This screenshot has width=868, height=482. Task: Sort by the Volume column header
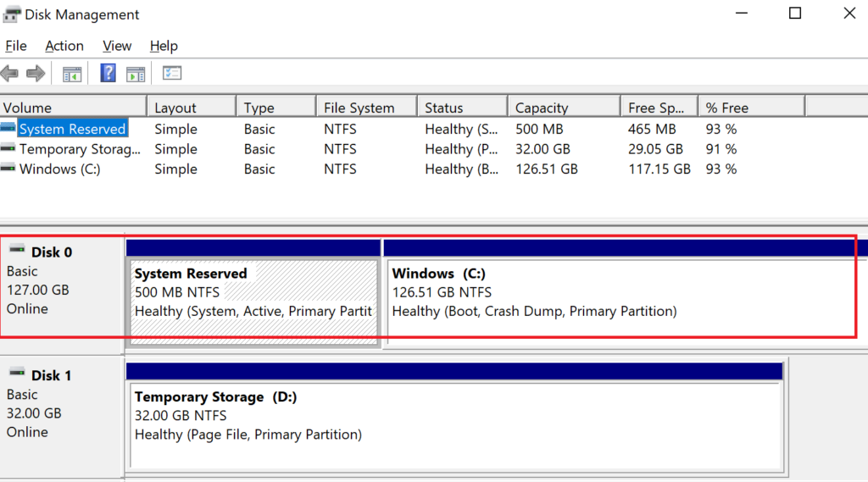coord(73,107)
